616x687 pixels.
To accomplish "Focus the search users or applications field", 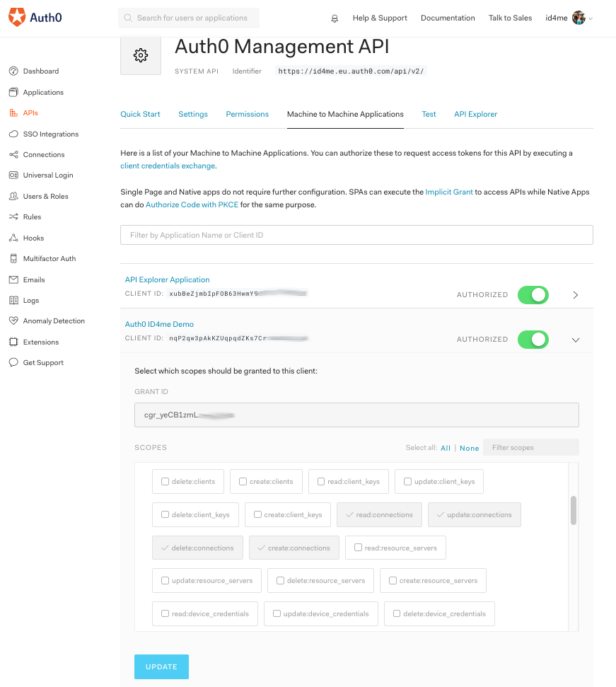I will 189,18.
